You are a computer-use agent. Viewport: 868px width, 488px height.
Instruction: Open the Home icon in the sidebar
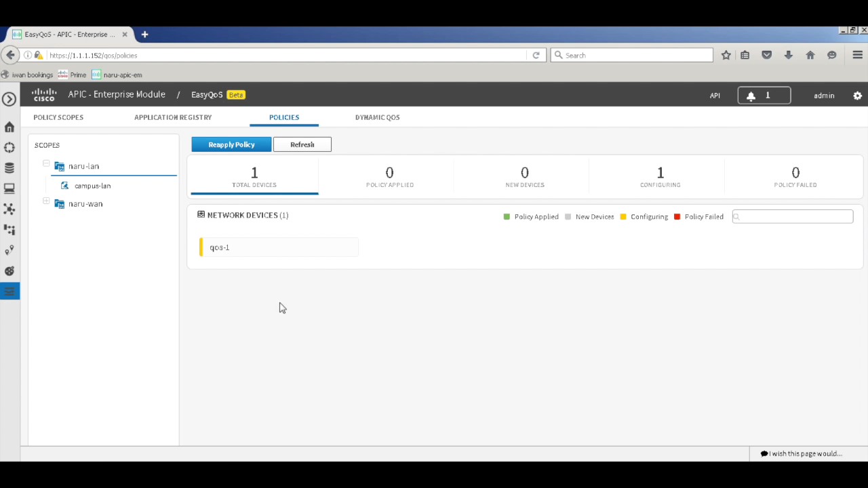pos(9,127)
